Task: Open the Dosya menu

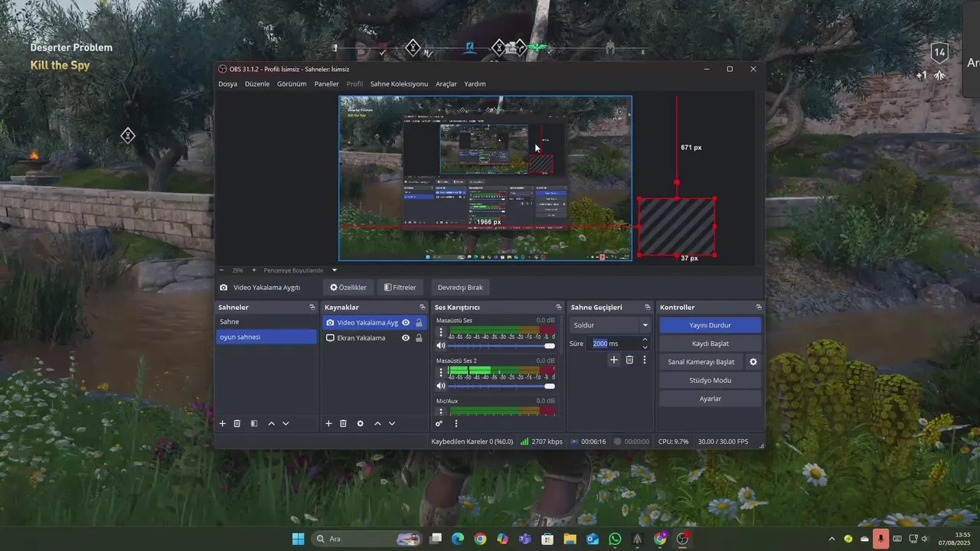Action: (x=227, y=84)
